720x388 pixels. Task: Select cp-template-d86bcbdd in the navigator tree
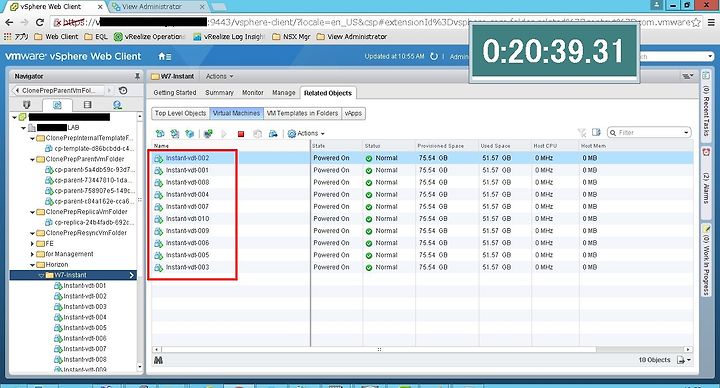pos(94,149)
